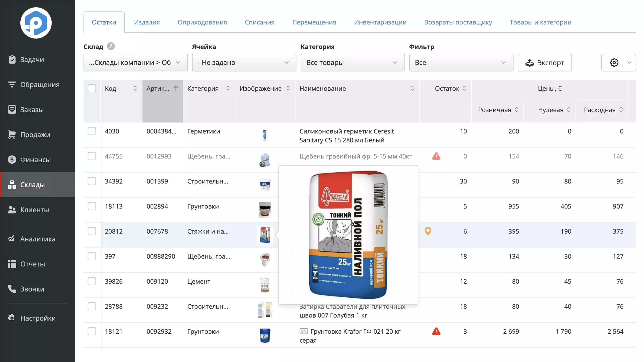Check the row with code 20812
644x362 pixels.
coord(92,231)
